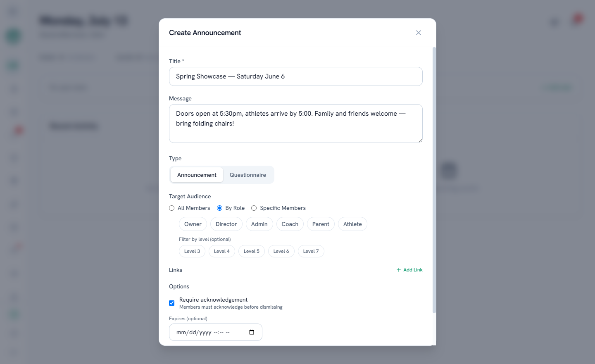Toggle the Athlete role chip
595x364 pixels.
click(352, 224)
